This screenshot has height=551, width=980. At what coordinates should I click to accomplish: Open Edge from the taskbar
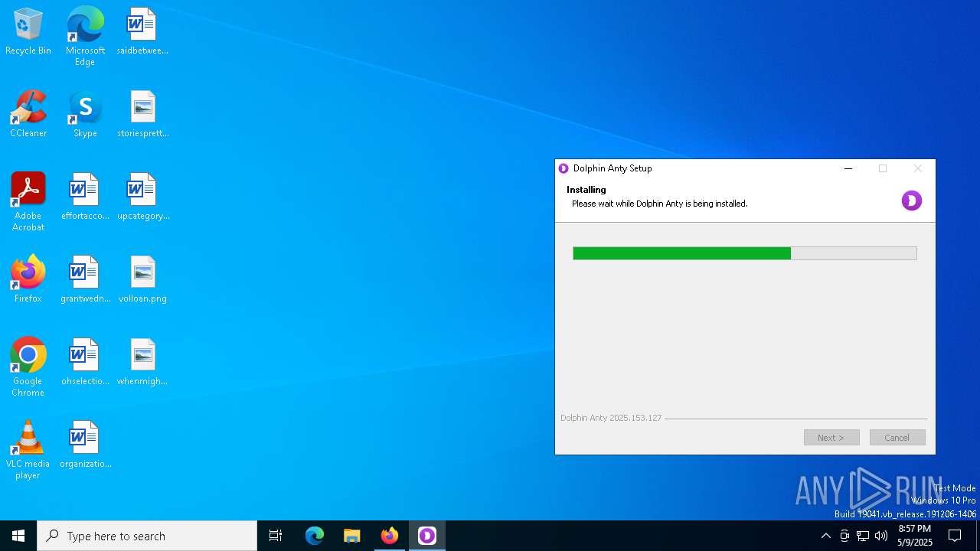click(x=315, y=536)
